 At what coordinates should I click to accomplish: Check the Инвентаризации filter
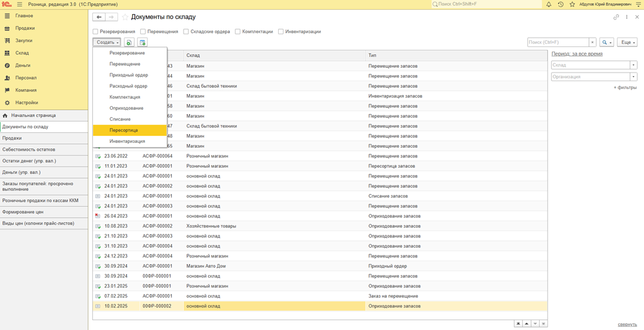coord(281,32)
